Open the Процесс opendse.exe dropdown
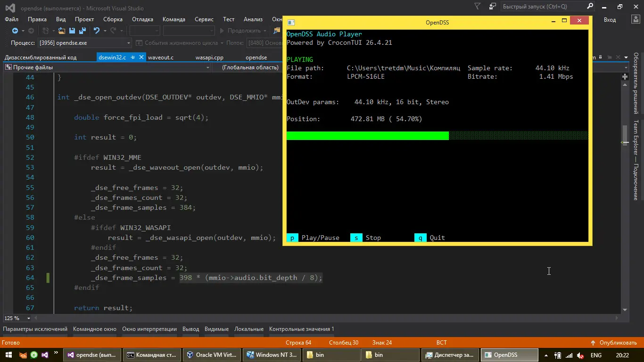The width and height of the screenshot is (644, 362). [85, 43]
